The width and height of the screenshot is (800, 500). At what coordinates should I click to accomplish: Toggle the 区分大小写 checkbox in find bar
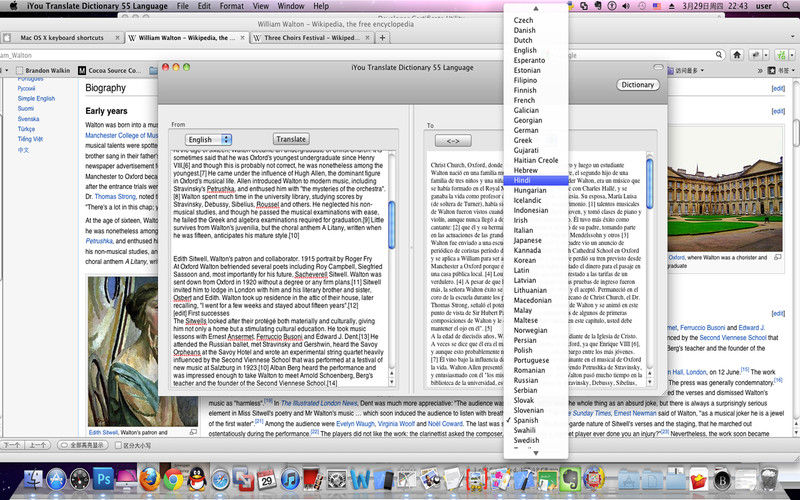coord(118,445)
